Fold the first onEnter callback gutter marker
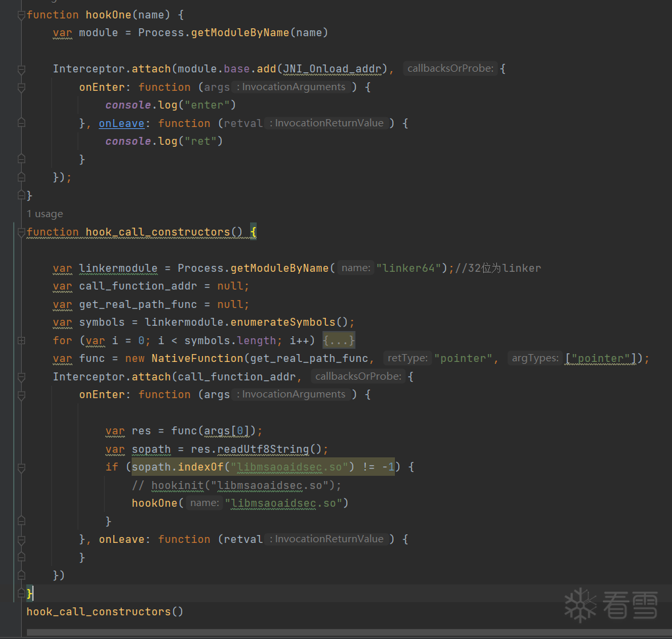Image resolution: width=672 pixels, height=639 pixels. pos(22,88)
